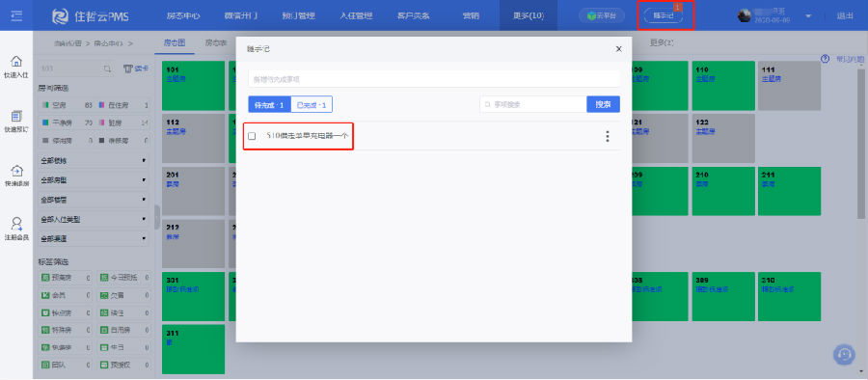Focus the room number search box
Image resolution: width=868 pixels, height=380 pixels.
click(70, 68)
